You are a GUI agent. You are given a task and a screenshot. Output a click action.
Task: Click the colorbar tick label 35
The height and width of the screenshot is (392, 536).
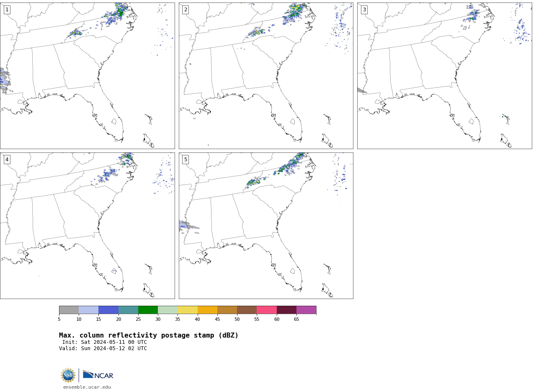(178, 320)
